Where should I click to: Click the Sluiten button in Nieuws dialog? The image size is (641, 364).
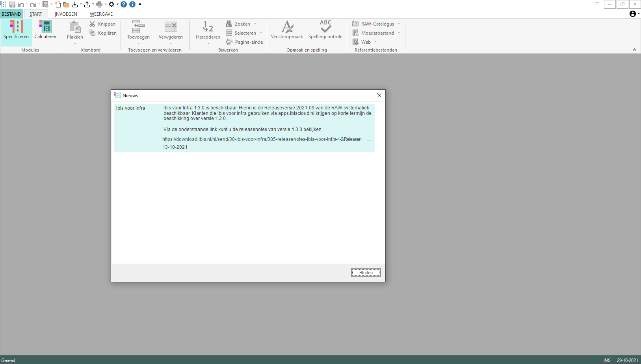[366, 273]
